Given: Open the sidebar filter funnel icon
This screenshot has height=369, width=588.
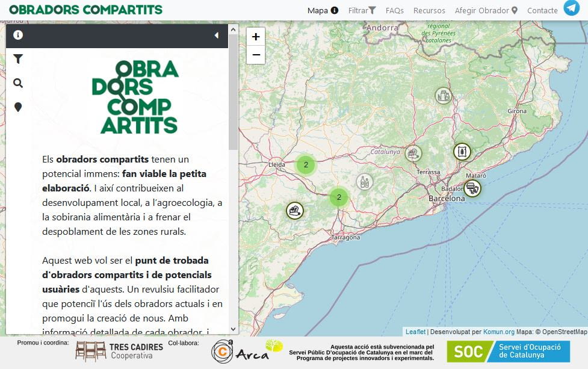Looking at the screenshot, I should [x=18, y=59].
